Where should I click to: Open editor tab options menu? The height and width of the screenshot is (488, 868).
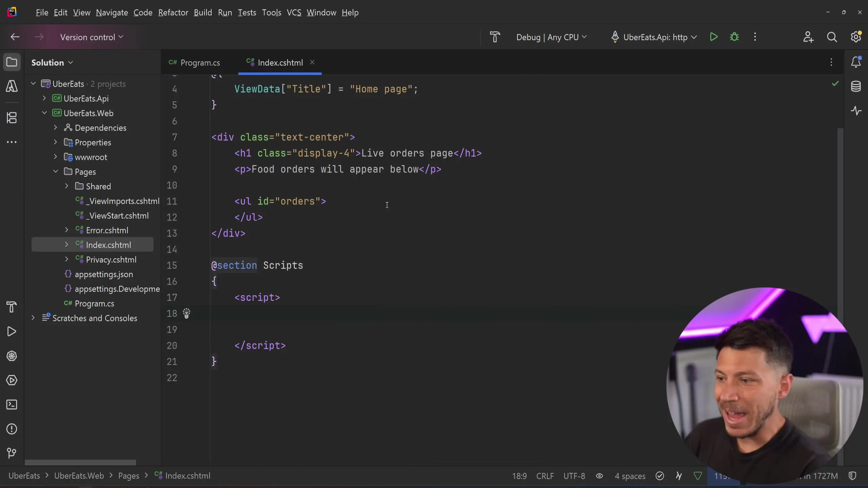click(x=831, y=62)
